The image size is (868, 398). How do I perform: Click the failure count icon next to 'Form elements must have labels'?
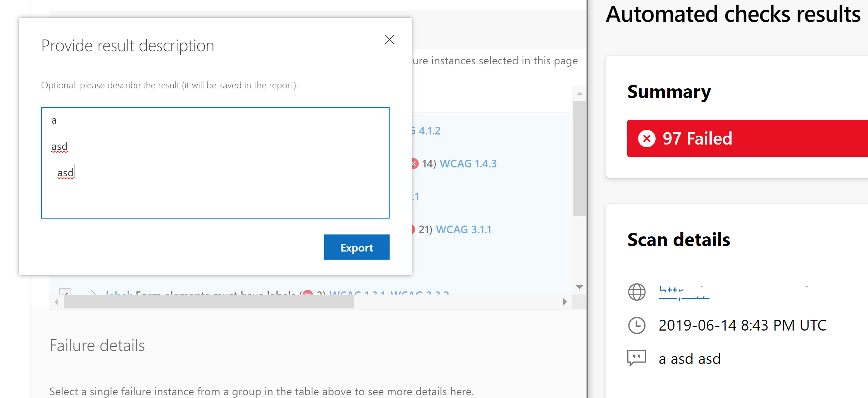click(x=308, y=293)
